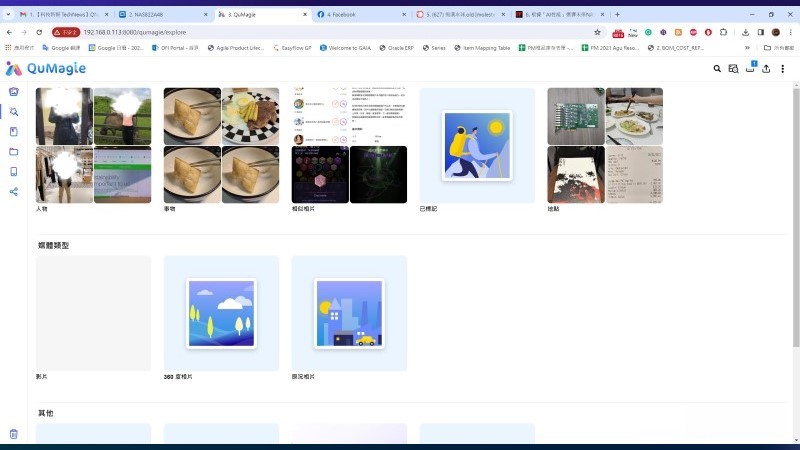
Task: Open the Albums icon in left sidebar
Action: click(x=14, y=131)
